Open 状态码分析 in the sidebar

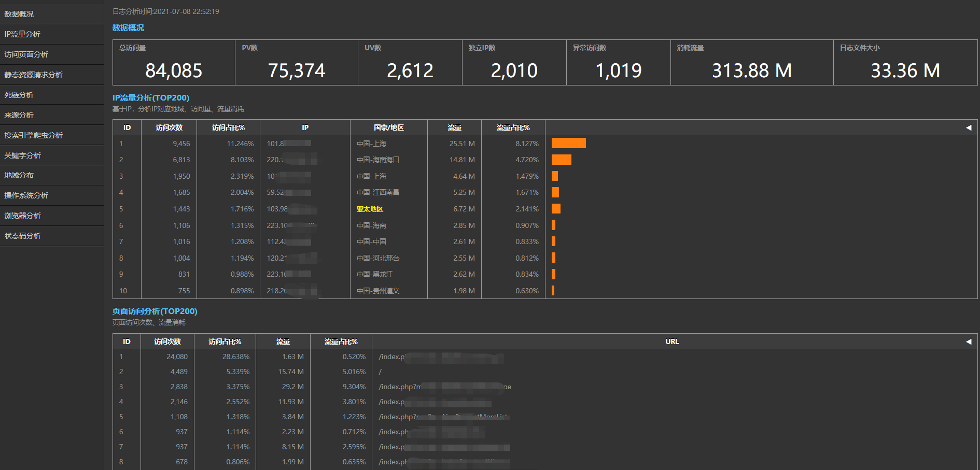point(52,236)
